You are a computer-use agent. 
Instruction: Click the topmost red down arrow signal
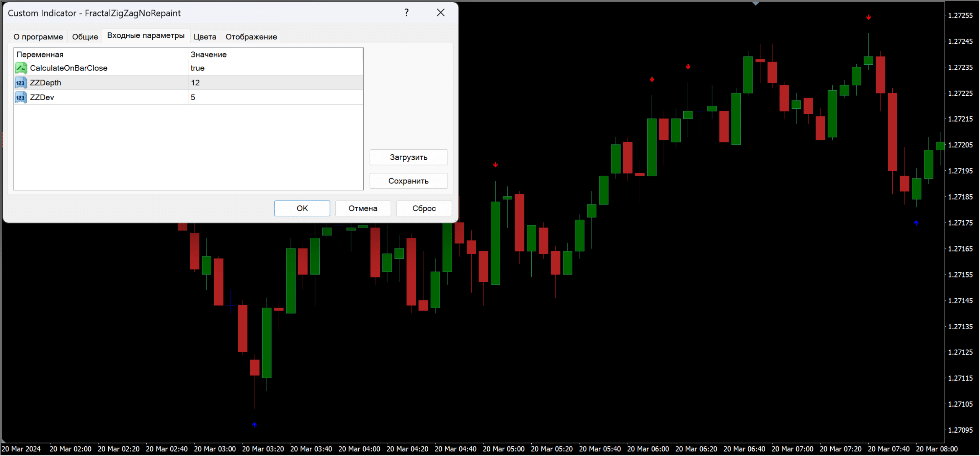click(869, 17)
